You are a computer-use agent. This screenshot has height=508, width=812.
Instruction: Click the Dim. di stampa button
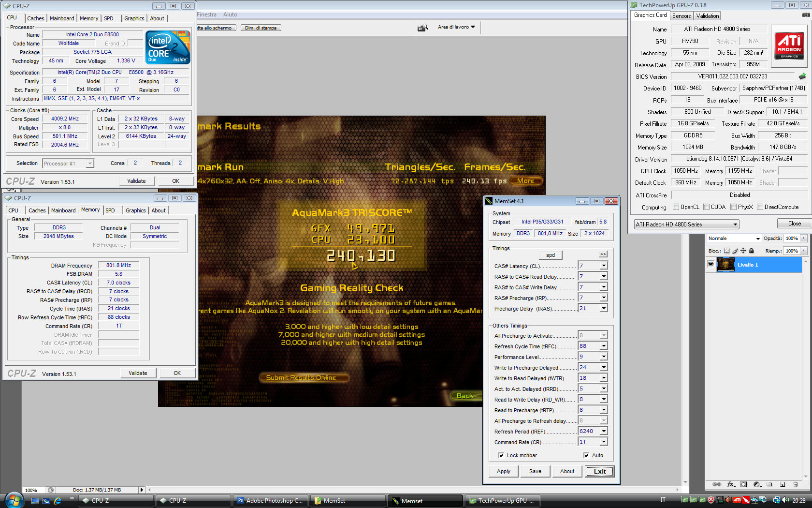[x=261, y=28]
